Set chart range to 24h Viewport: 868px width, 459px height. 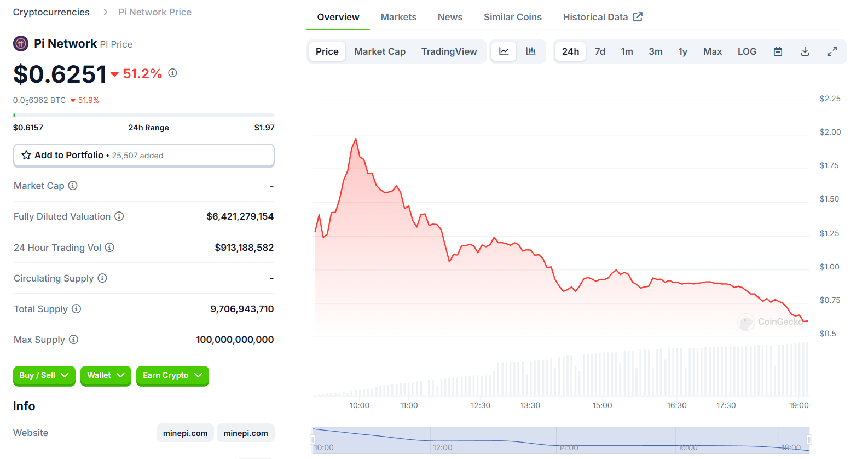(x=570, y=51)
